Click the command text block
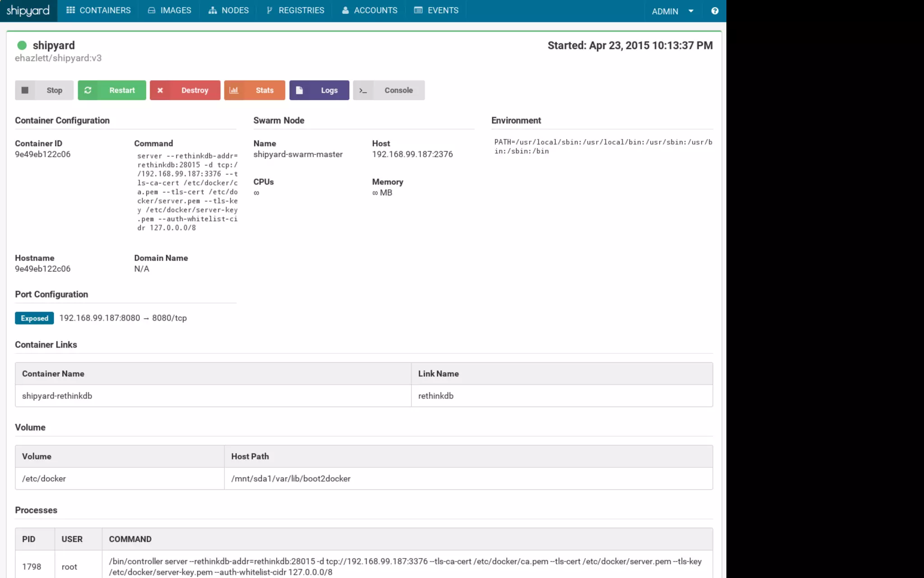Screen dimensions: 924x578 point(187,192)
